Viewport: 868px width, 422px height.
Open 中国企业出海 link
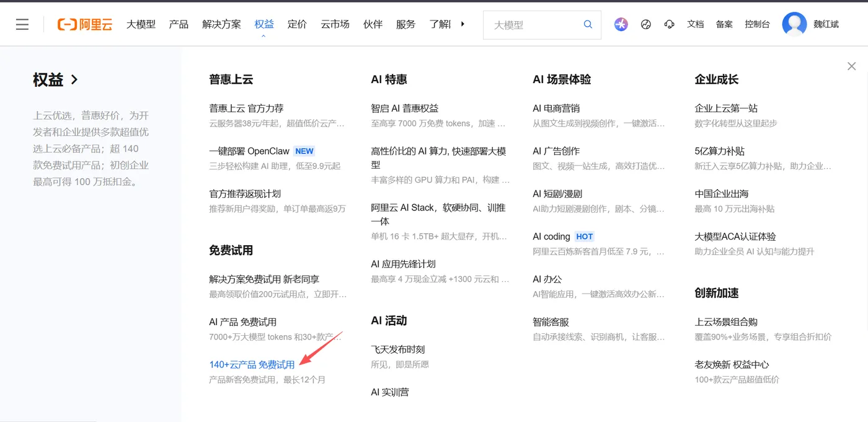(x=721, y=194)
